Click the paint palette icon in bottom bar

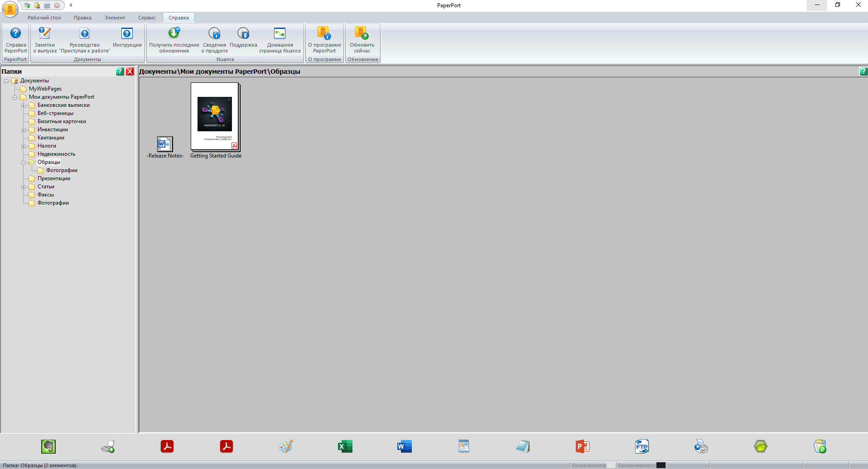286,447
